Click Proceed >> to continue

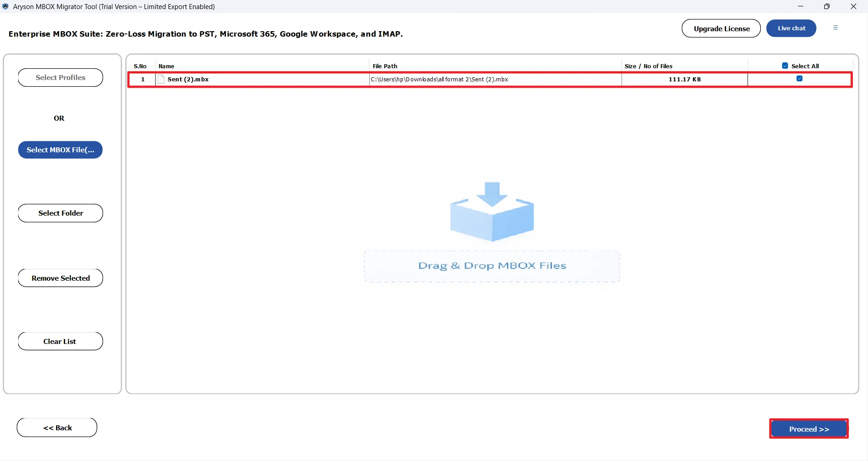(809, 429)
